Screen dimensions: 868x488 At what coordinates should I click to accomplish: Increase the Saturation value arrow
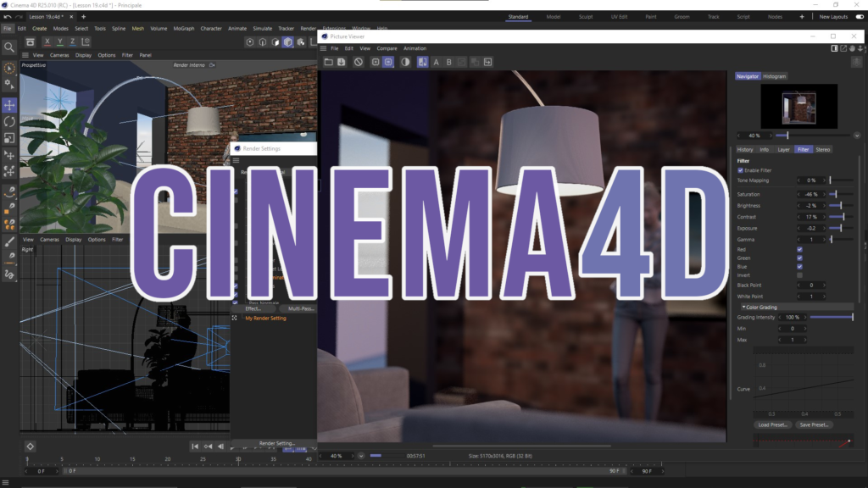pyautogui.click(x=824, y=194)
